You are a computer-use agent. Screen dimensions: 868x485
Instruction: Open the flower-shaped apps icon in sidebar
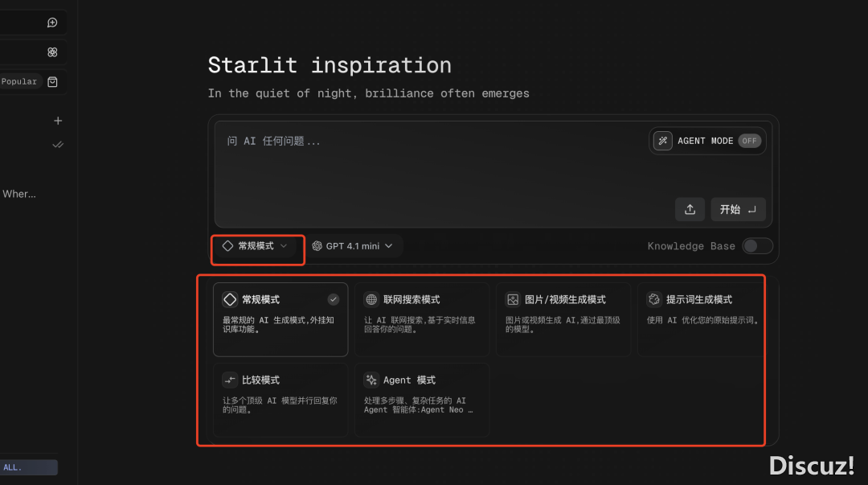pyautogui.click(x=52, y=52)
